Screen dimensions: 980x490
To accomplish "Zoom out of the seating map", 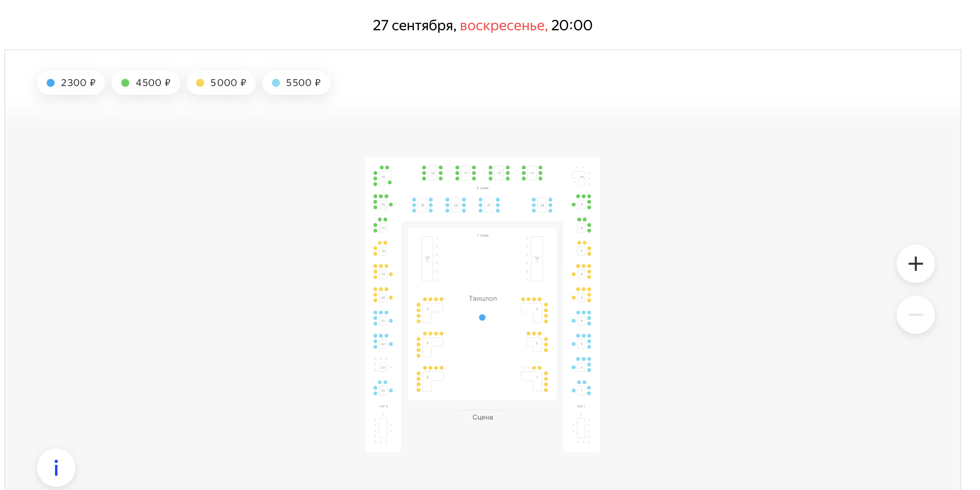I will 915,315.
